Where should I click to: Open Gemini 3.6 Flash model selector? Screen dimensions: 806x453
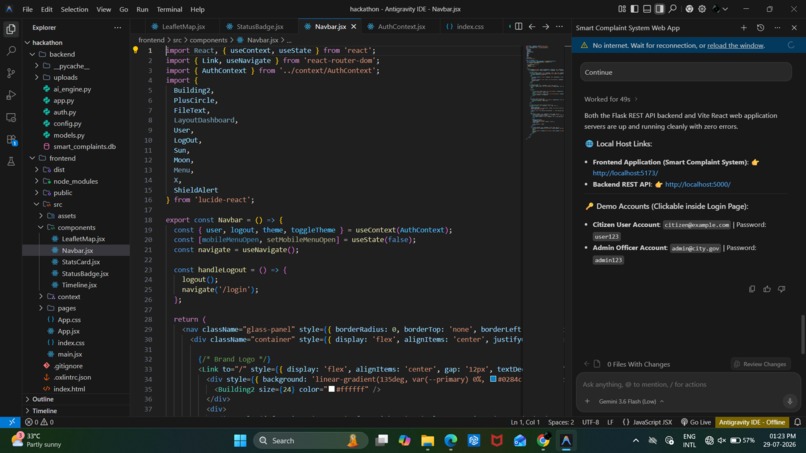tap(631, 401)
